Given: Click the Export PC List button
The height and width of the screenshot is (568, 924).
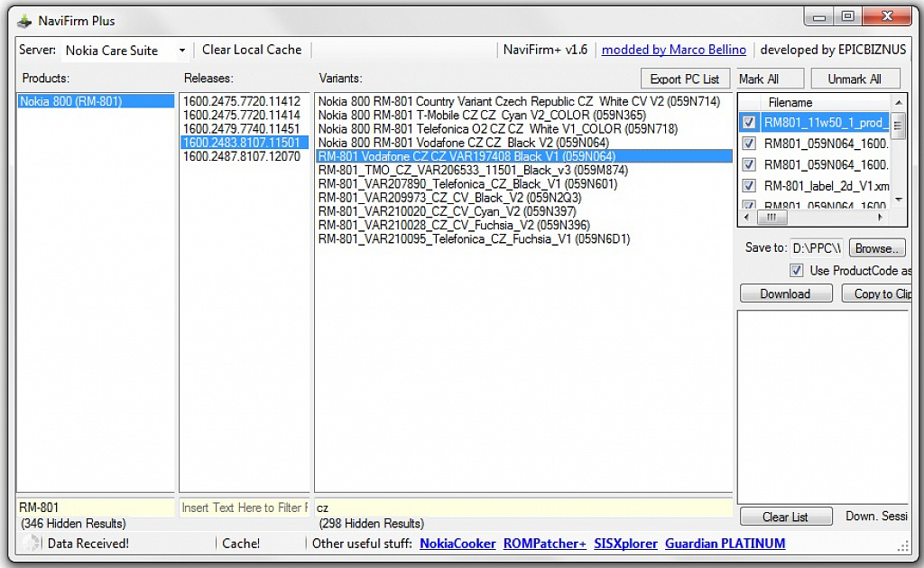Looking at the screenshot, I should coord(684,79).
